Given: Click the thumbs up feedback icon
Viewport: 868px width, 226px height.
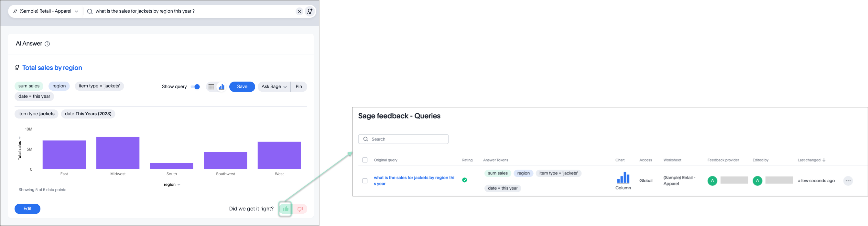Looking at the screenshot, I should tap(286, 209).
